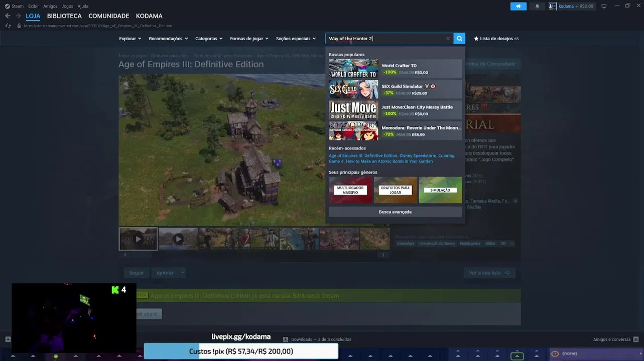Open Lista de desejos wishlist

496,39
